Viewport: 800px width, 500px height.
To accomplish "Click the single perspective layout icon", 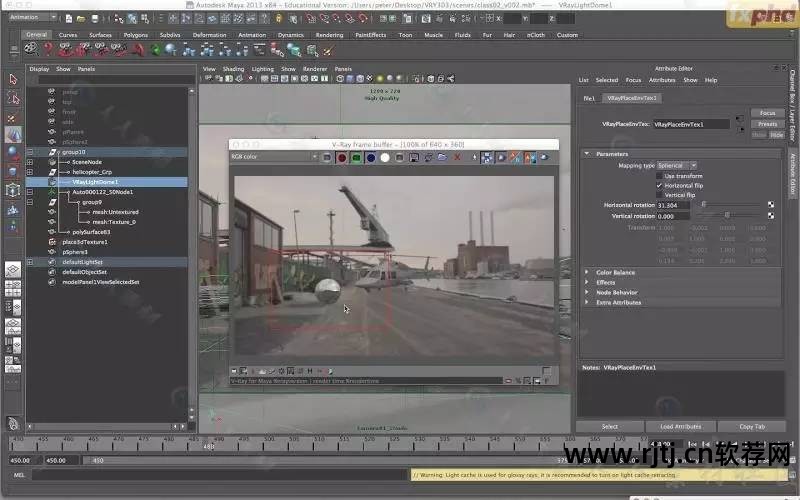I will [13, 269].
